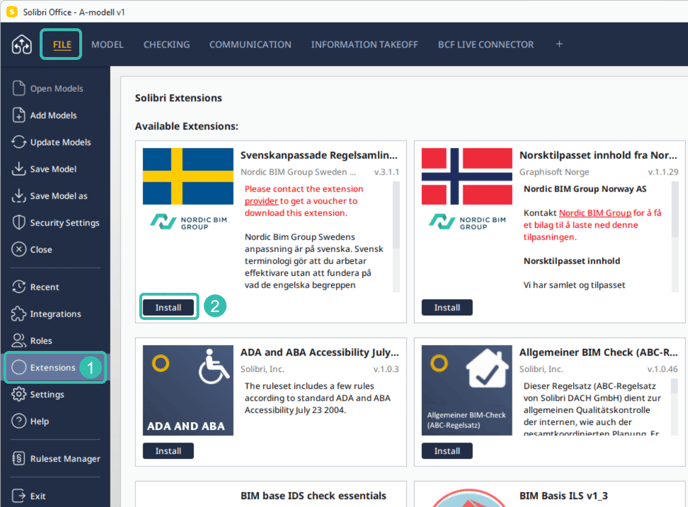
Task: Open the FILE tab
Action: pyautogui.click(x=62, y=44)
